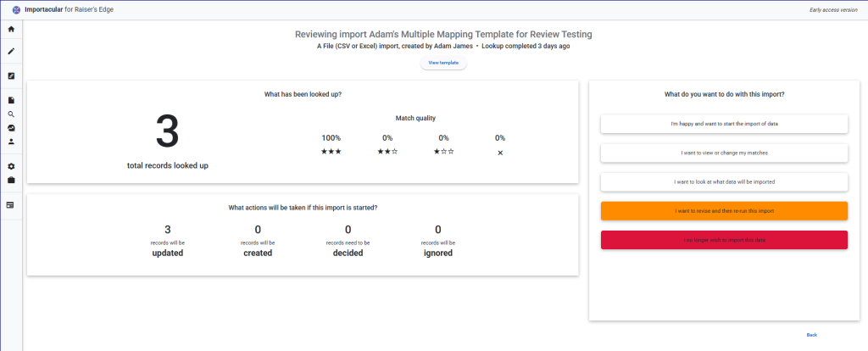The width and height of the screenshot is (868, 351).
Task: Click the person user icon in sidebar
Action: coord(11,142)
